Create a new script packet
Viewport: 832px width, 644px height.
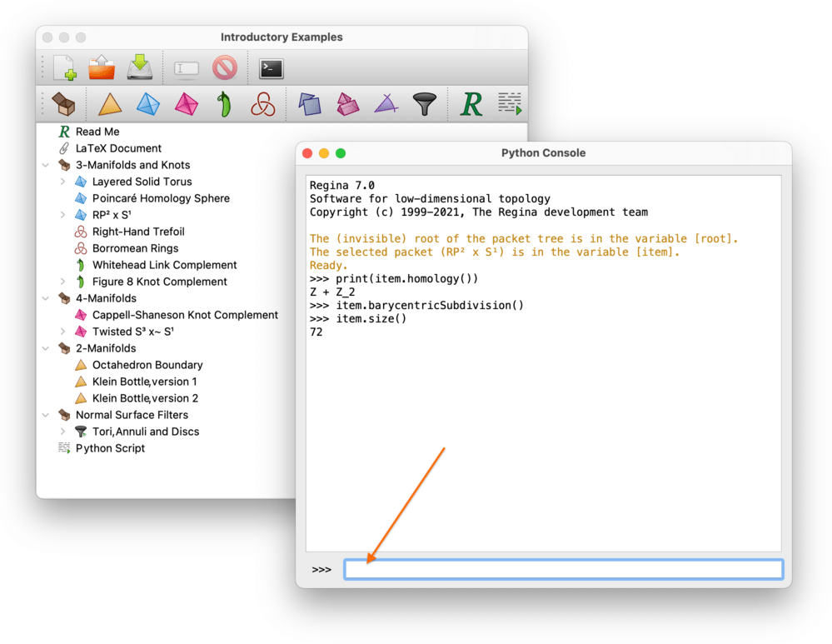tap(509, 104)
